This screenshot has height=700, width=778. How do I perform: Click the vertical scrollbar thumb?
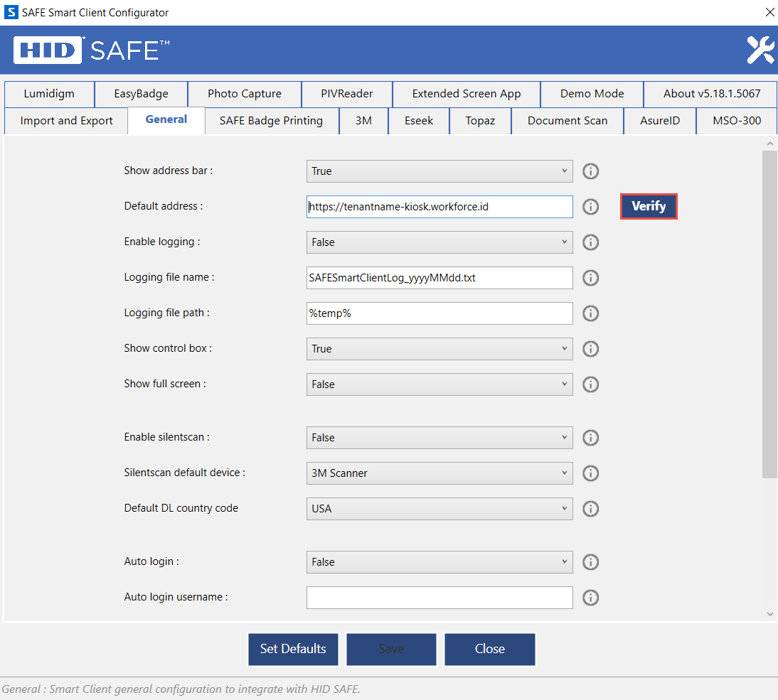coord(769,314)
